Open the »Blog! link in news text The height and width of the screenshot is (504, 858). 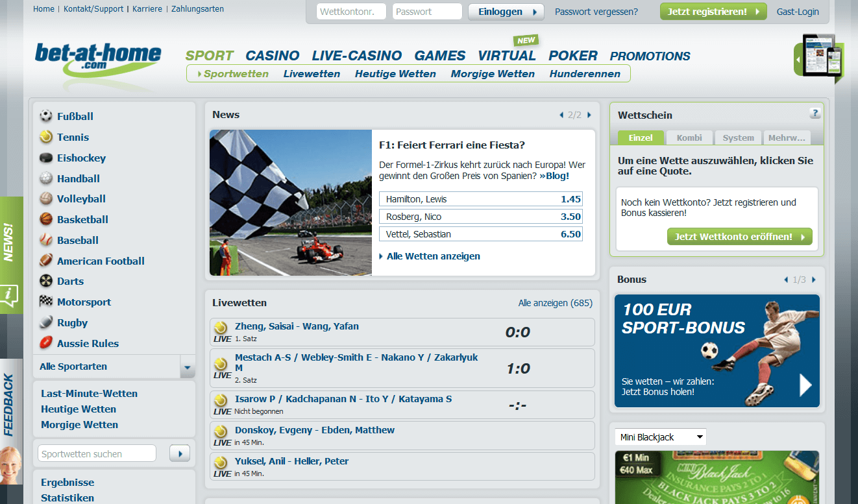click(x=554, y=176)
